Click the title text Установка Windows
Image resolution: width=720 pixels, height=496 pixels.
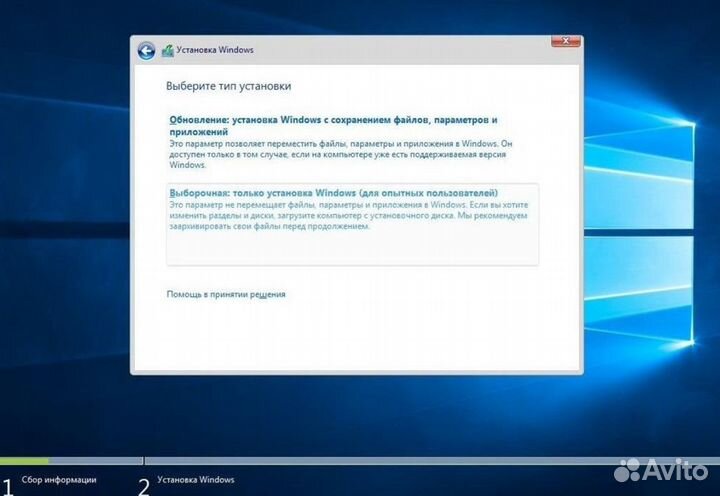pyautogui.click(x=215, y=50)
